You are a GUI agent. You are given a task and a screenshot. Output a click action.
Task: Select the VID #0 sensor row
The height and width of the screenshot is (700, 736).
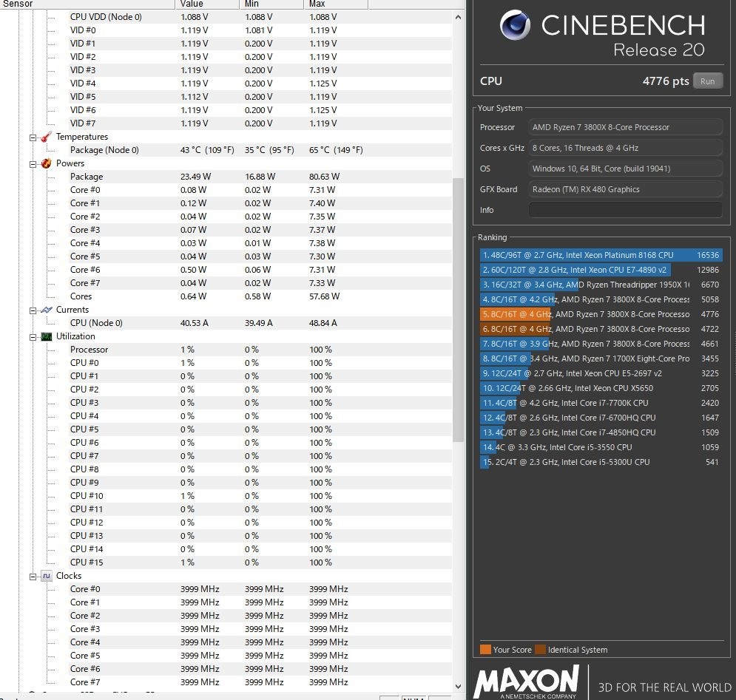click(x=260, y=30)
